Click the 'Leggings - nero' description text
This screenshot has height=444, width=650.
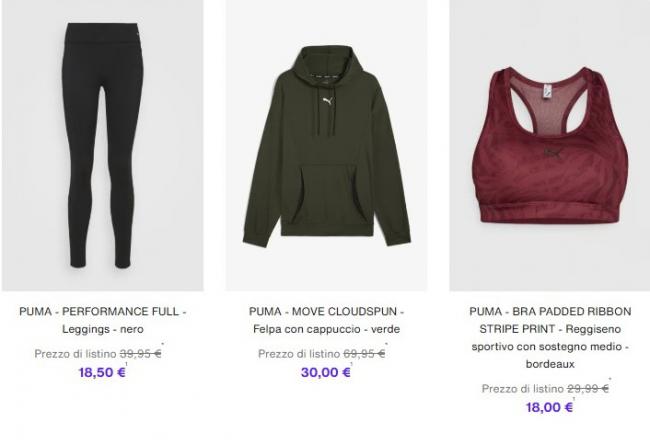[x=103, y=329]
